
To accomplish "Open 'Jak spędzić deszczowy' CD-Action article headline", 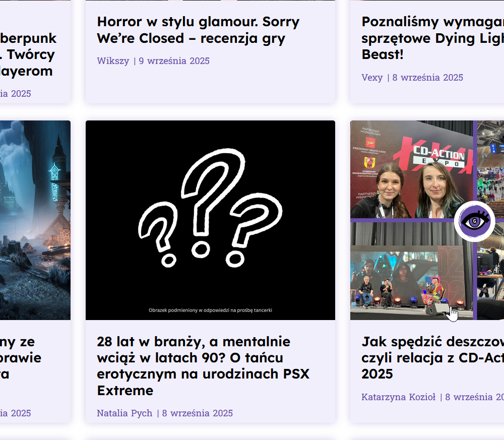I will [x=432, y=358].
